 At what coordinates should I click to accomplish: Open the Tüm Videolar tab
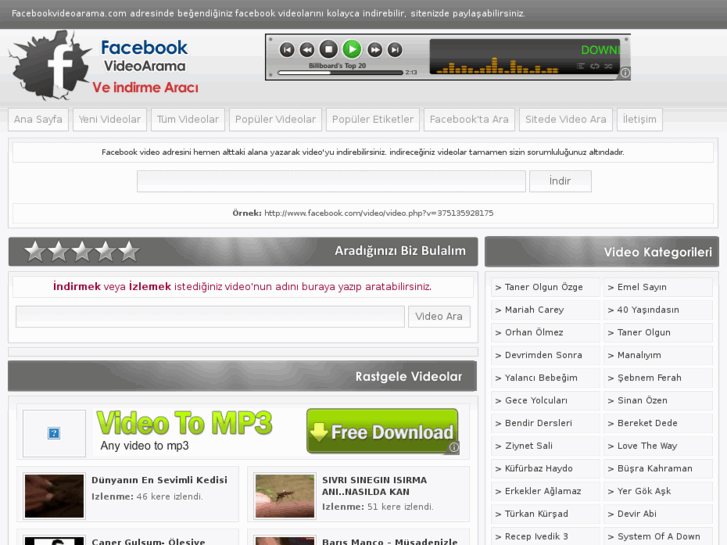(188, 120)
